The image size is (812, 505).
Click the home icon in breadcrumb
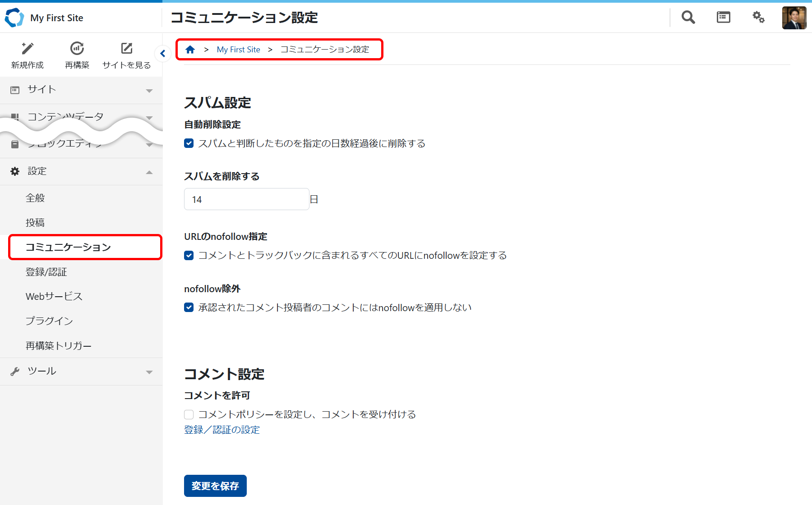[x=190, y=50]
